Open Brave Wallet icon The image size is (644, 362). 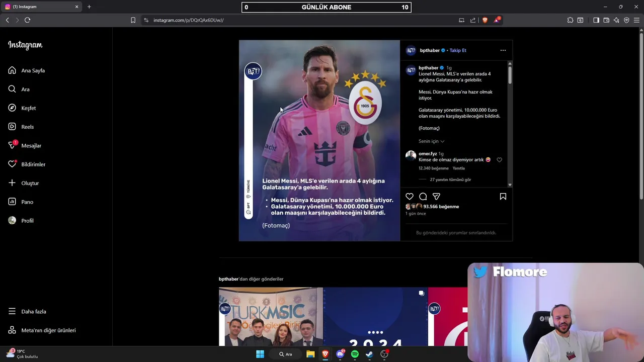[x=606, y=20]
